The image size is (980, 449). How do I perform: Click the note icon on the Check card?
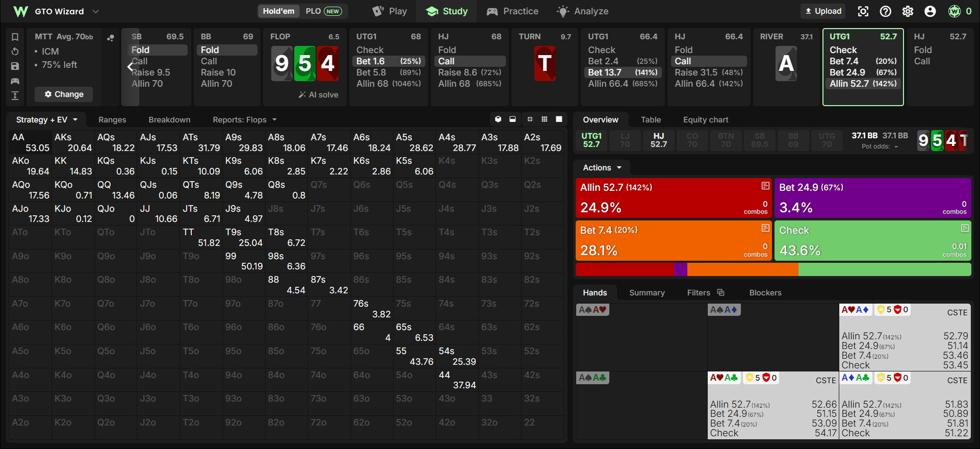(965, 228)
